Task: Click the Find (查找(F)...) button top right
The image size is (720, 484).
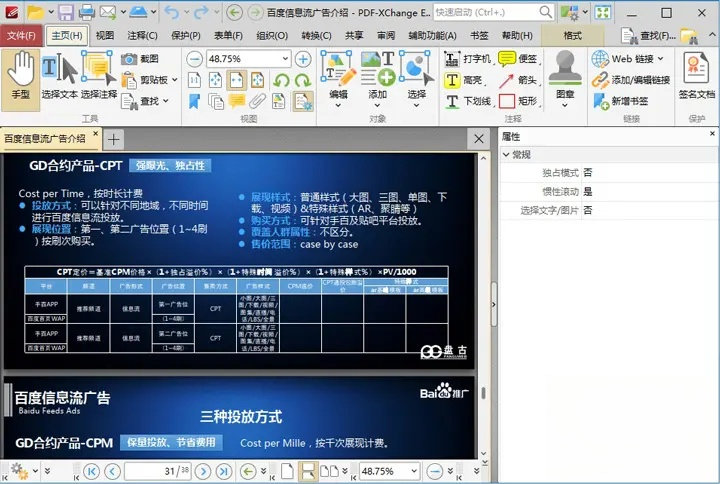Action: (649, 35)
